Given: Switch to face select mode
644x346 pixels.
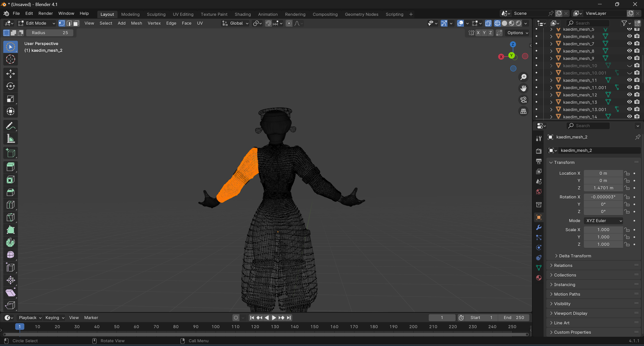Looking at the screenshot, I should pyautogui.click(x=76, y=23).
